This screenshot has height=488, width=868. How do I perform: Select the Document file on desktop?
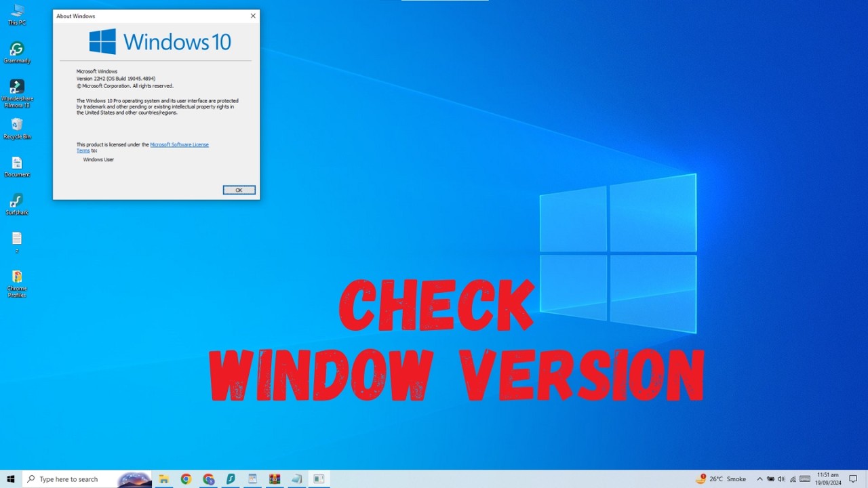pos(17,167)
